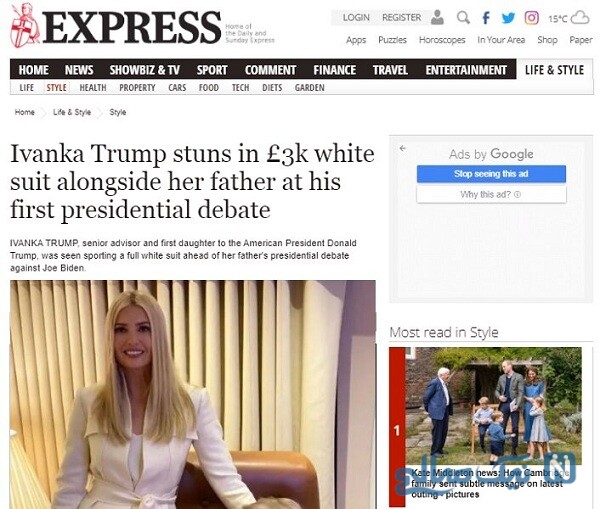The height and width of the screenshot is (509, 600).
Task: Click the ad back arrow icon
Action: (x=403, y=148)
